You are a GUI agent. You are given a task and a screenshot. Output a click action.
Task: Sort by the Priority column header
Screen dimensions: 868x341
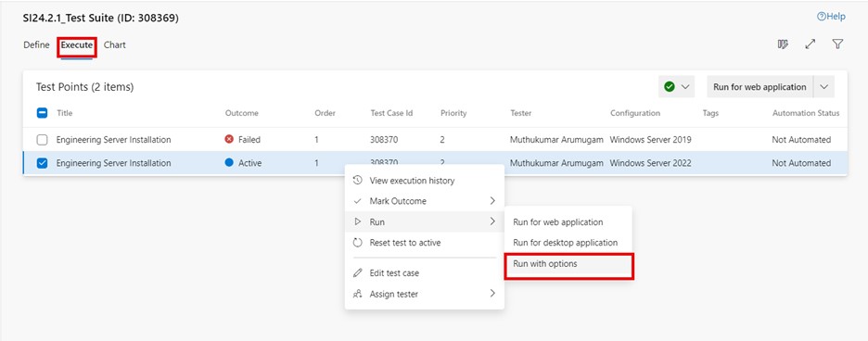453,113
